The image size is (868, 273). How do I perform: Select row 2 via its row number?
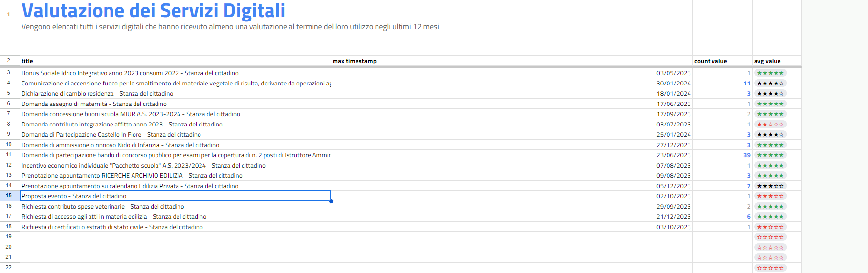(x=9, y=61)
